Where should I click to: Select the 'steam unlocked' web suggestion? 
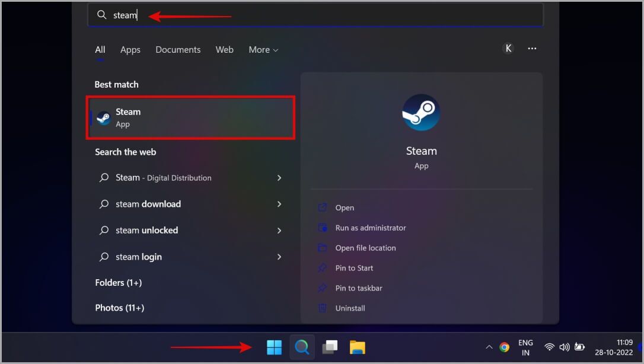coord(146,230)
